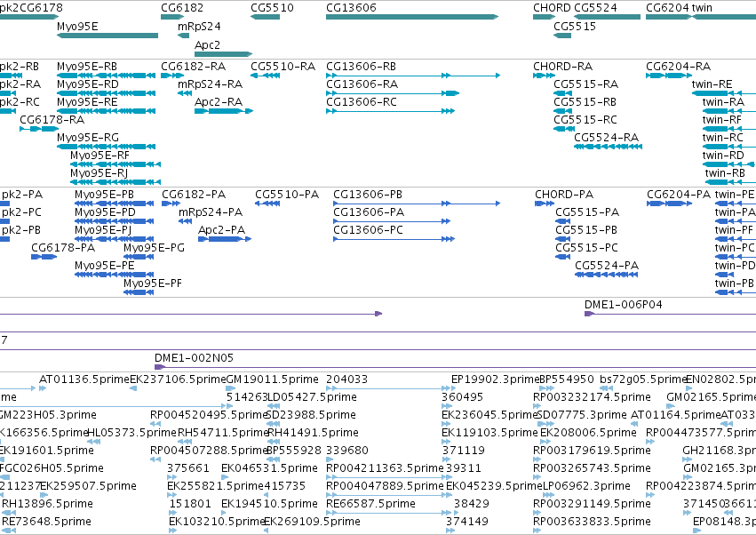The width and height of the screenshot is (756, 535).
Task: Click EST RH54711.5prime label
Action: [x=222, y=433]
